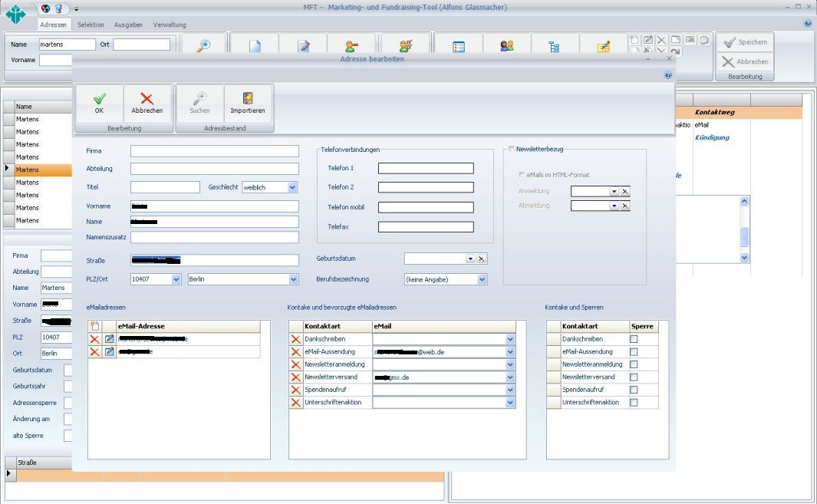Click the Importieren button
This screenshot has height=504, width=817.
tap(248, 104)
